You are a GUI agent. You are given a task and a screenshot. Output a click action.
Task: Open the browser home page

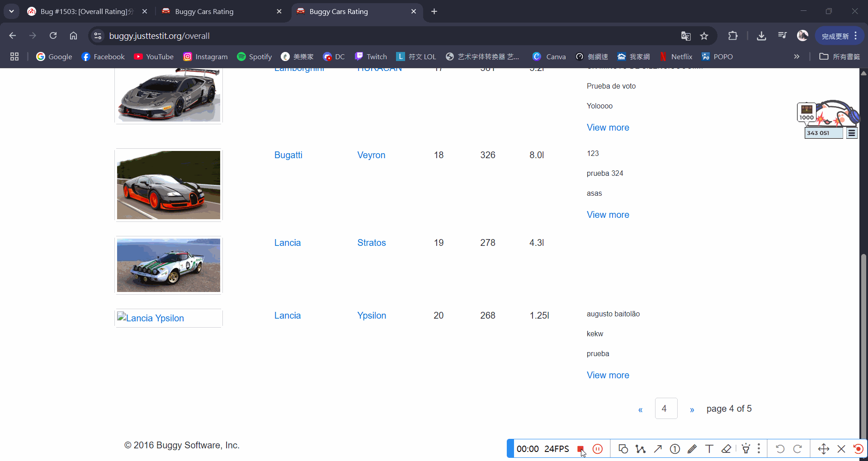pos(73,36)
